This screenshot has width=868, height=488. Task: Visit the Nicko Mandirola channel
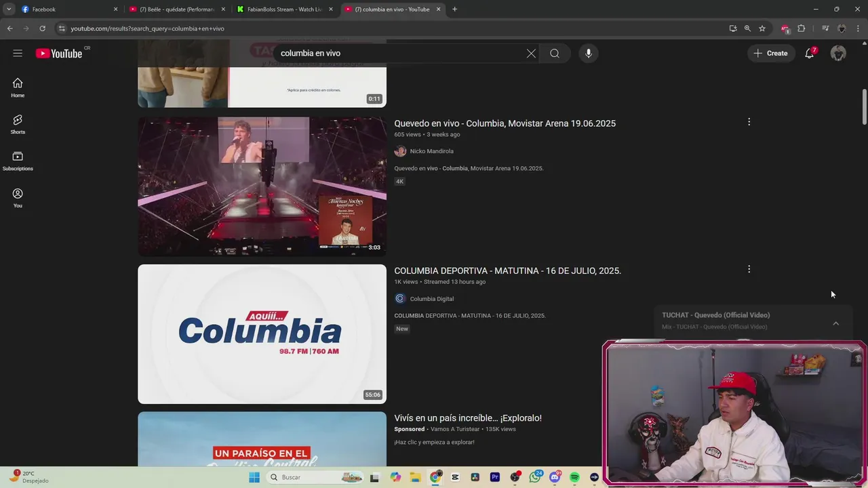point(432,151)
